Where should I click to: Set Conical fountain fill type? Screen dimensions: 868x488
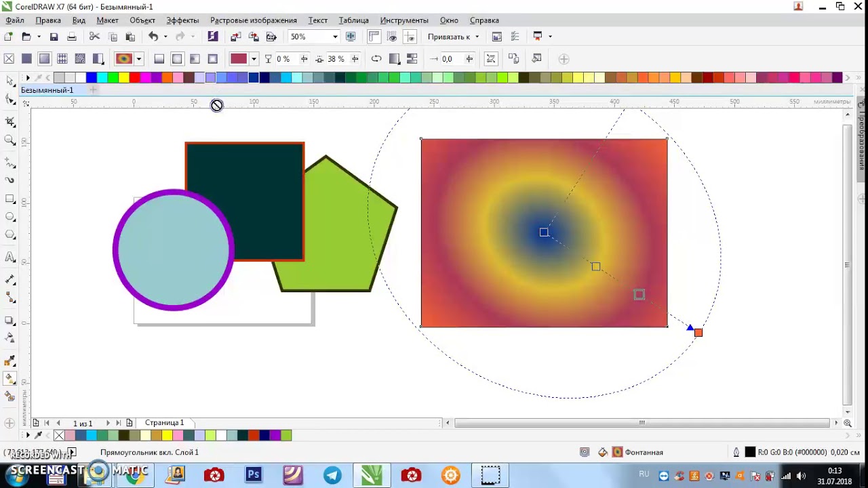tap(195, 59)
